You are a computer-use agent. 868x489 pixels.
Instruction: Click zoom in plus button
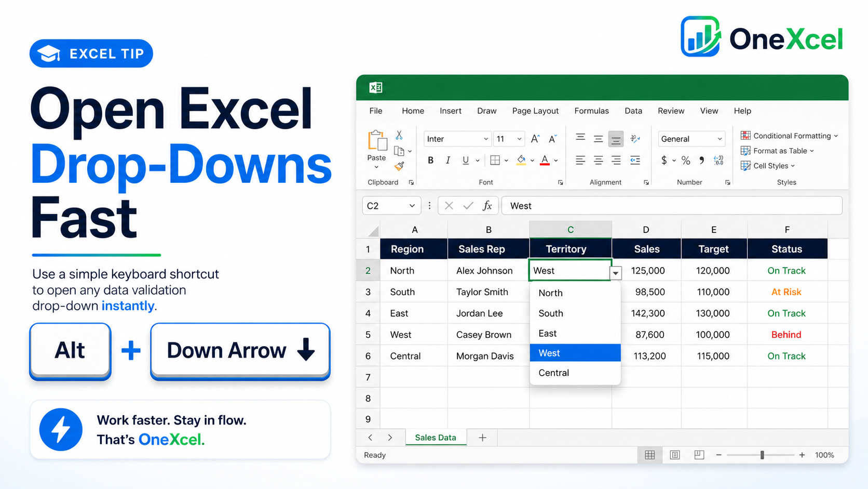[802, 455]
